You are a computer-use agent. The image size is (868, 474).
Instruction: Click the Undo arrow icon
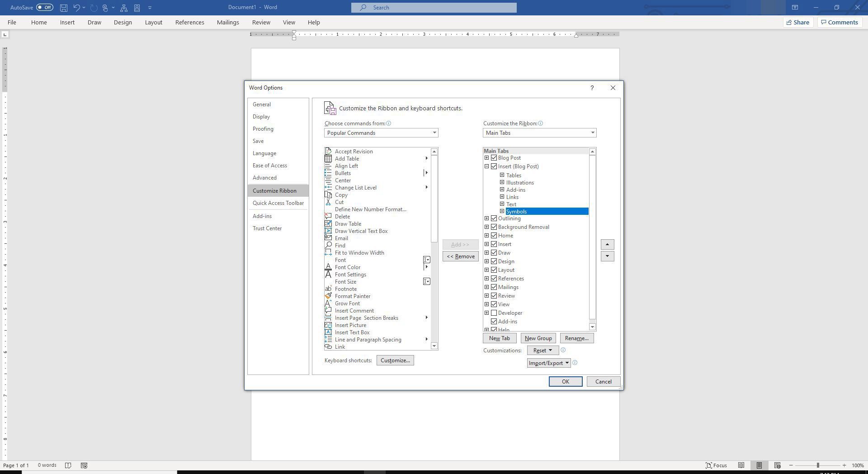[x=76, y=8]
